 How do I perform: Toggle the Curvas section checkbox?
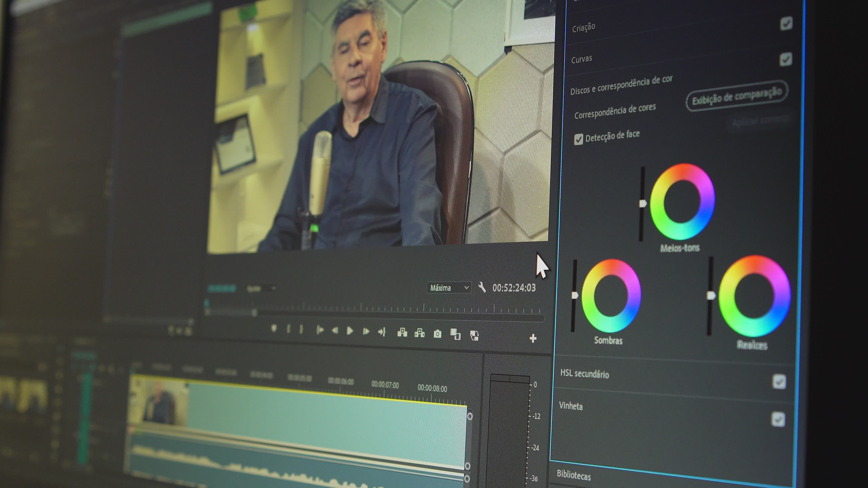click(x=786, y=59)
